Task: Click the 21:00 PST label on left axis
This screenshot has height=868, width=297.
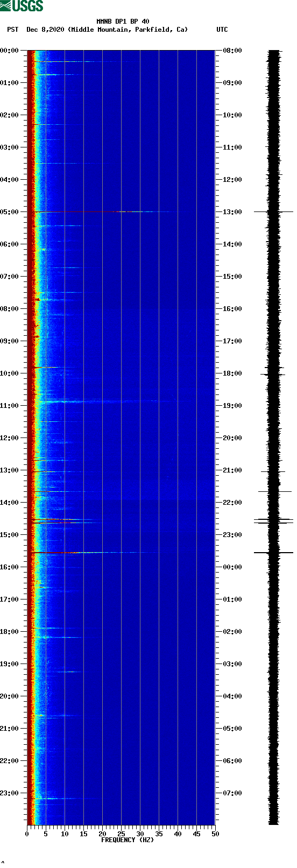Action: (x=9, y=729)
